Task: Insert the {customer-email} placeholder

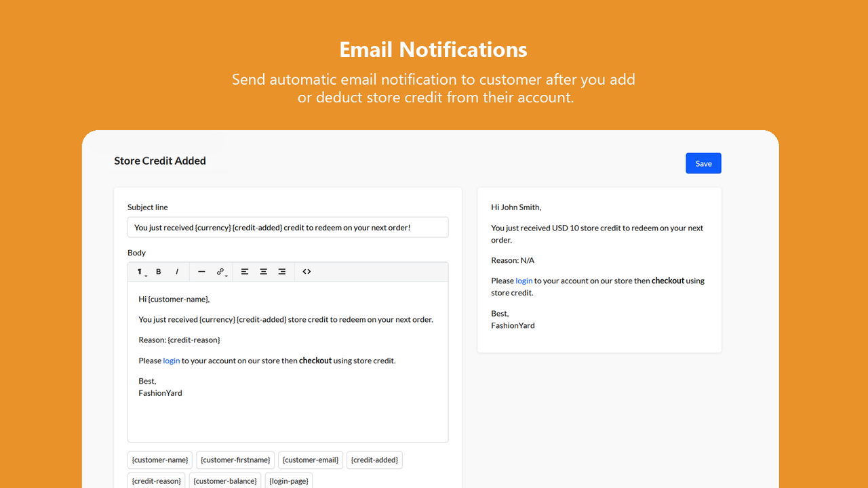Action: 310,460
